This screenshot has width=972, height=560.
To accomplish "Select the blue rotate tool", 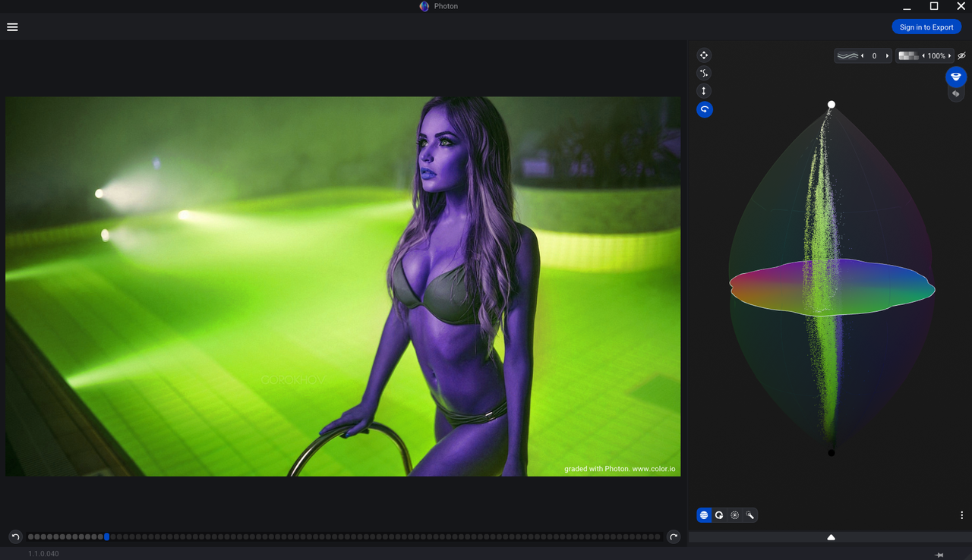I will [x=705, y=109].
